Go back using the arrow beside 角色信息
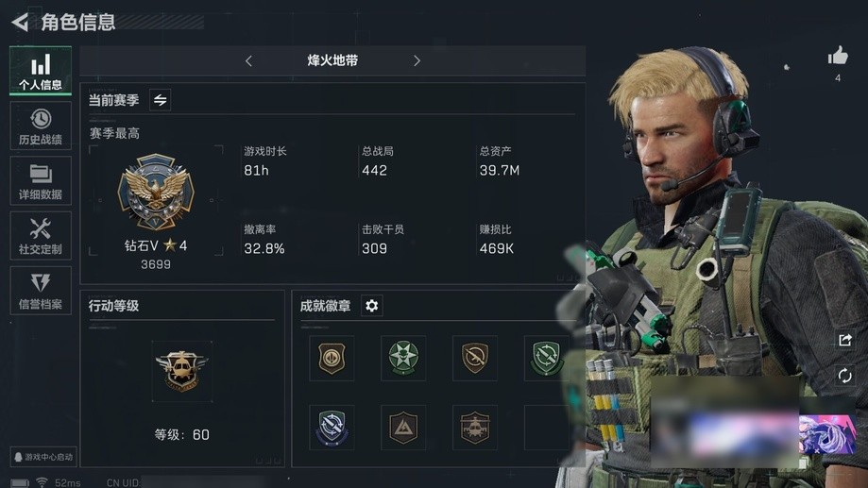868x488 pixels. tap(20, 22)
